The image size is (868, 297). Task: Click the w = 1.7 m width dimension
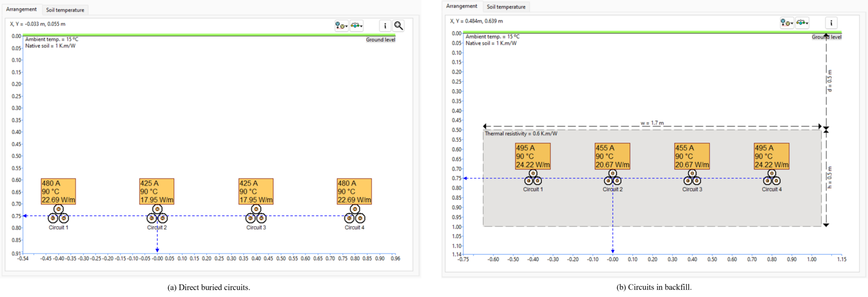pos(652,123)
